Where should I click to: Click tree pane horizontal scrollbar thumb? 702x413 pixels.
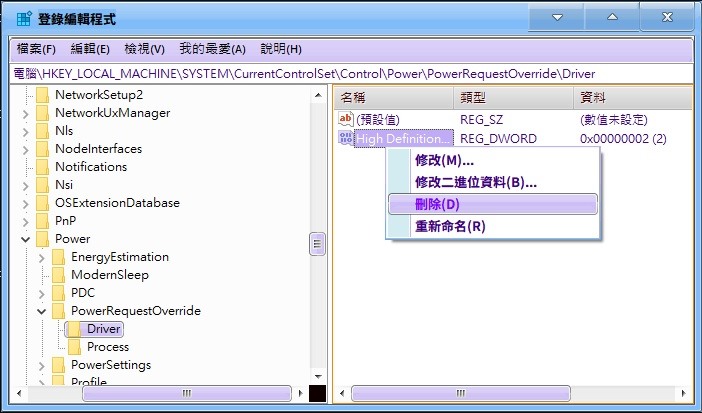(x=187, y=393)
